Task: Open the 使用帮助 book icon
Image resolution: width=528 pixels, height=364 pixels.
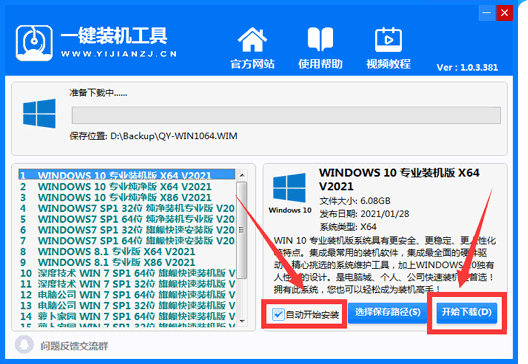Action: [320, 39]
